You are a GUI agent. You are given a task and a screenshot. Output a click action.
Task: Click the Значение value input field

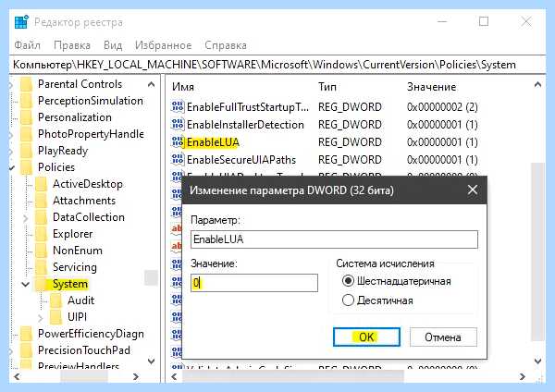coord(254,283)
